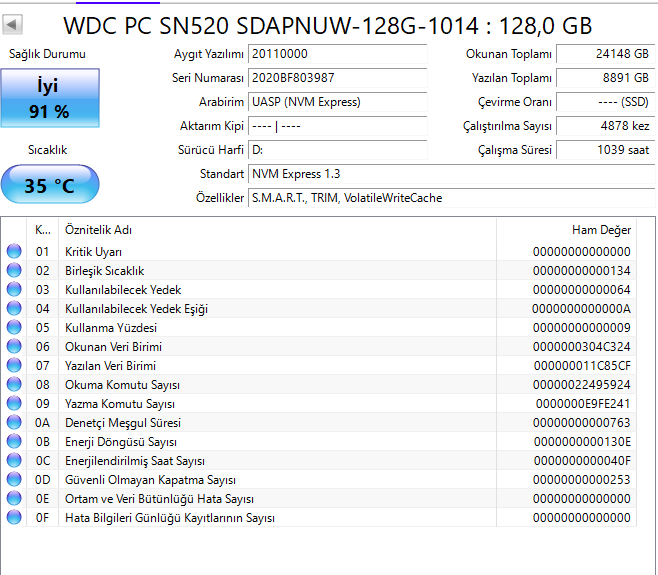Screen dimensions: 658x575
Task: Click status orb for Denetçi Meşgul Süresi row
Action: (x=14, y=422)
